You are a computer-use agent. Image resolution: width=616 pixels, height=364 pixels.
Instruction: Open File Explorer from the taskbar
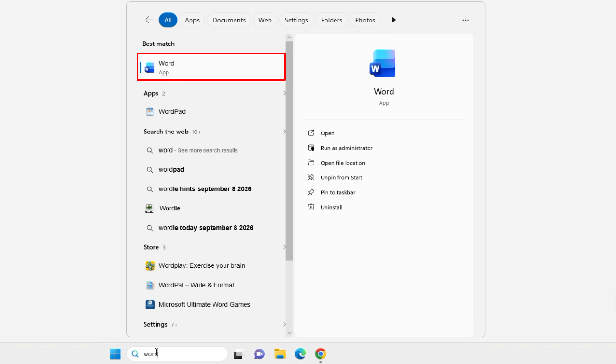click(280, 354)
